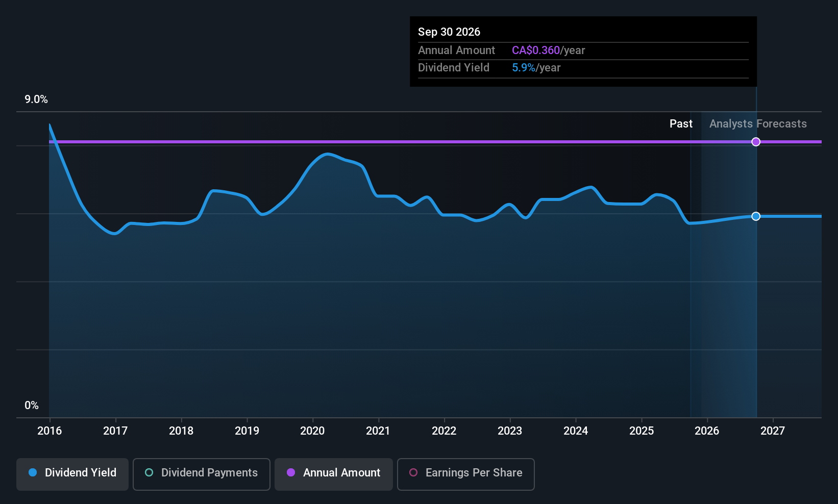Toggle the Annual Amount series
The height and width of the screenshot is (504, 838).
[x=334, y=474]
